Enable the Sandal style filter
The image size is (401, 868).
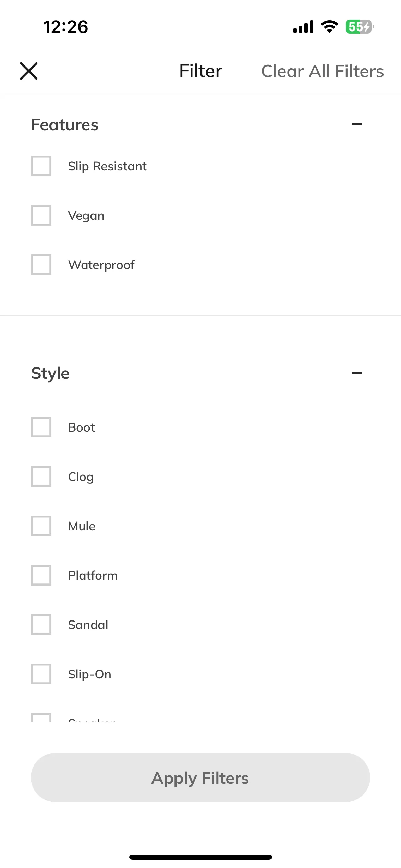click(41, 625)
